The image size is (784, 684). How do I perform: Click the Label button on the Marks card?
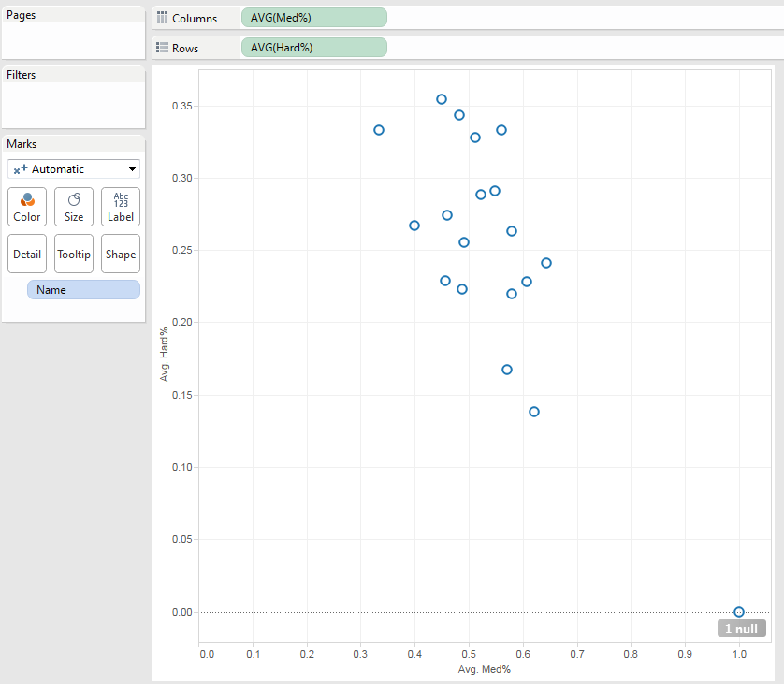tap(120, 206)
